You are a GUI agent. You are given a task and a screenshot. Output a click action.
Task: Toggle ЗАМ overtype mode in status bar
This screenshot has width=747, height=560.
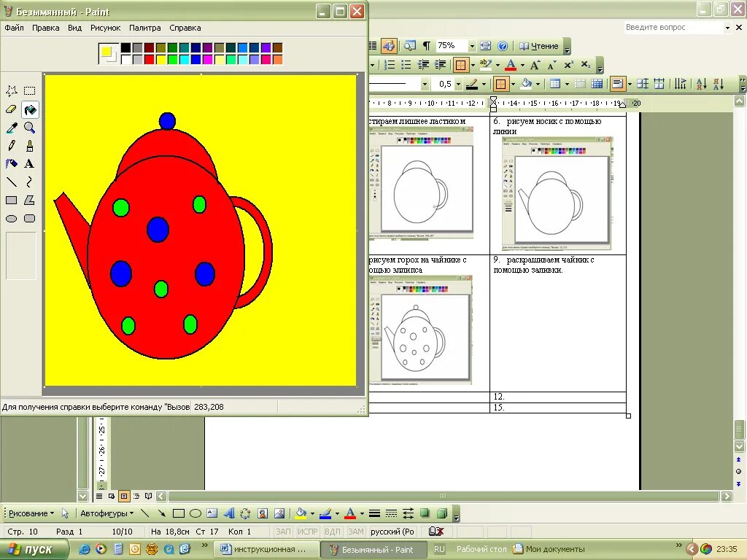pyautogui.click(x=355, y=532)
